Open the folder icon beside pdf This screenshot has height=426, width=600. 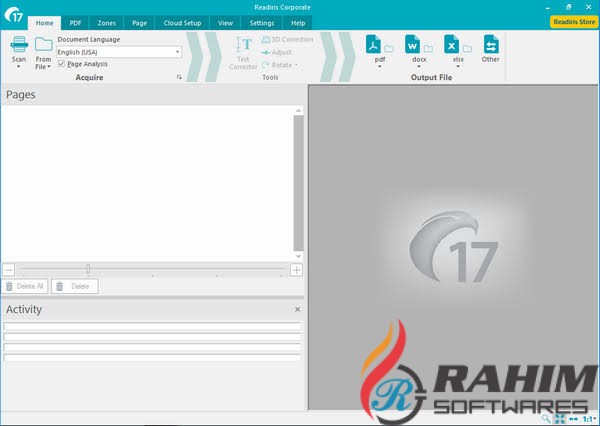tap(389, 48)
